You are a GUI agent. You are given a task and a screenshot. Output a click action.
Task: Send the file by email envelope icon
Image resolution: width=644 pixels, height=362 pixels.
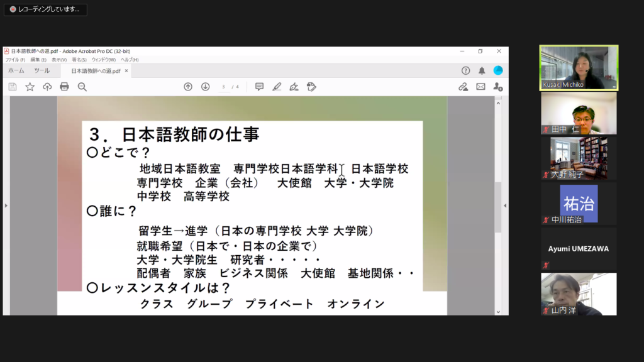coord(480,87)
